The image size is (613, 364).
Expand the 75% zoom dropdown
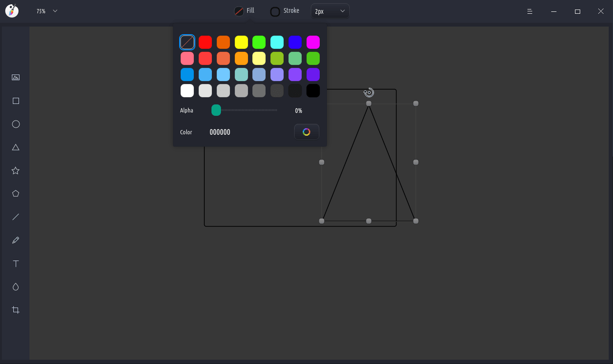pyautogui.click(x=47, y=11)
